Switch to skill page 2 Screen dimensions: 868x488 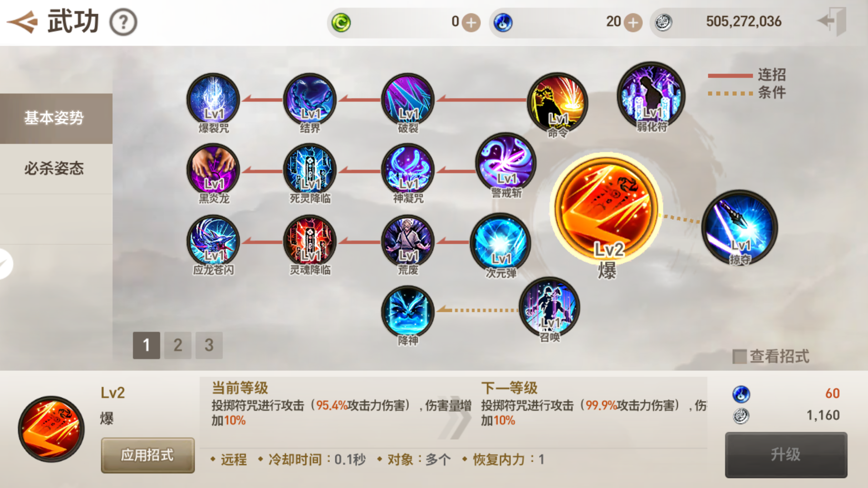click(177, 345)
